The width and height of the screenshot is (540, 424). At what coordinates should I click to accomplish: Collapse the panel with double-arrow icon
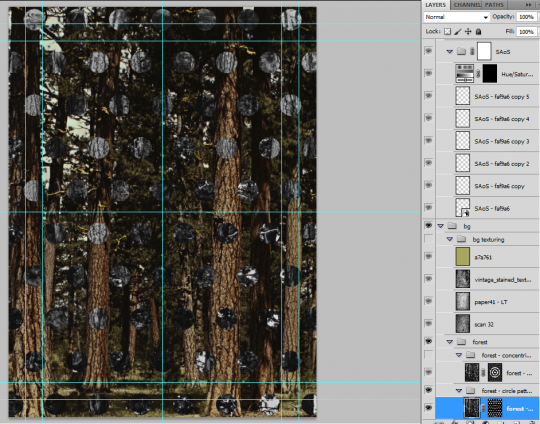coord(528,5)
